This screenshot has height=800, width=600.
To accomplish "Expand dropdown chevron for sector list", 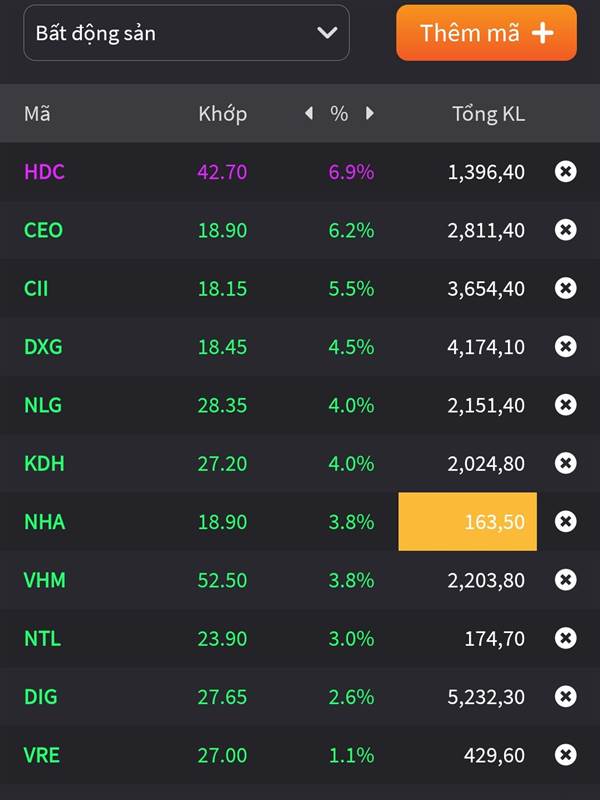I will click(x=327, y=33).
